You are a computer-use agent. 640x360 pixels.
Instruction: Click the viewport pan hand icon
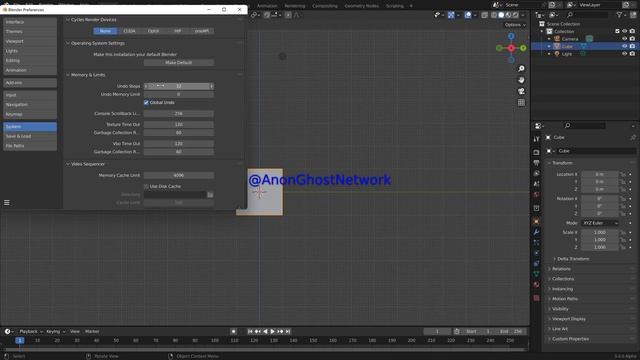(x=521, y=80)
